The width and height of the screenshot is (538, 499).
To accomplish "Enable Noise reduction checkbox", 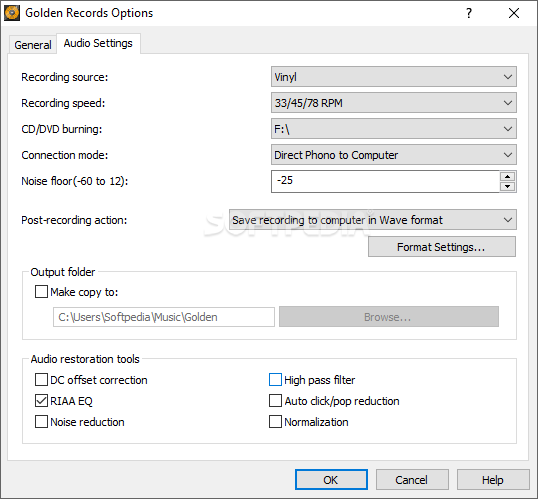I will click(41, 422).
